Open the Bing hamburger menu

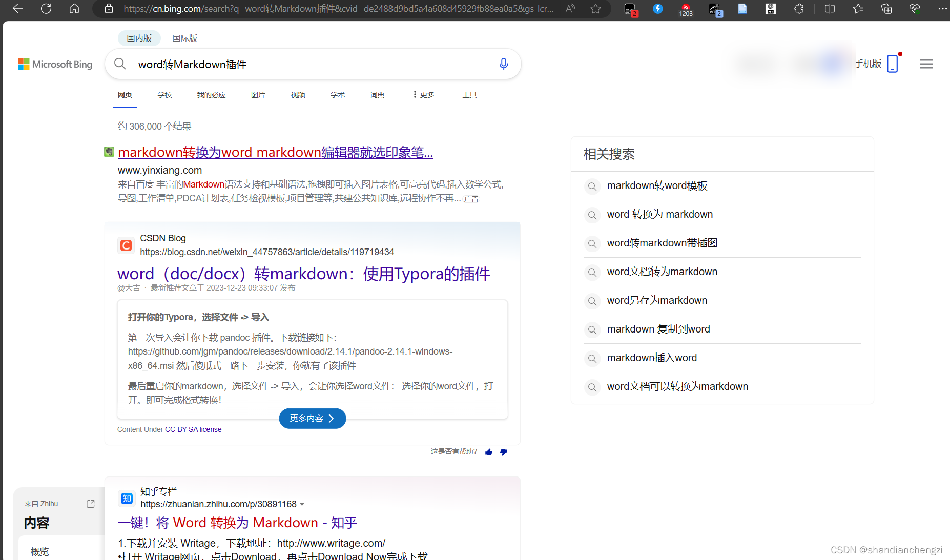coord(926,64)
